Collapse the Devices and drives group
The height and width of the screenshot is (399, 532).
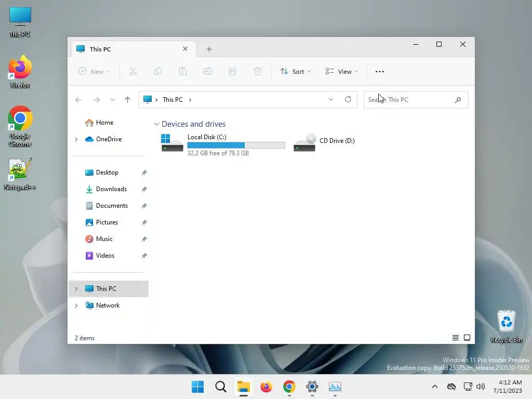click(156, 124)
